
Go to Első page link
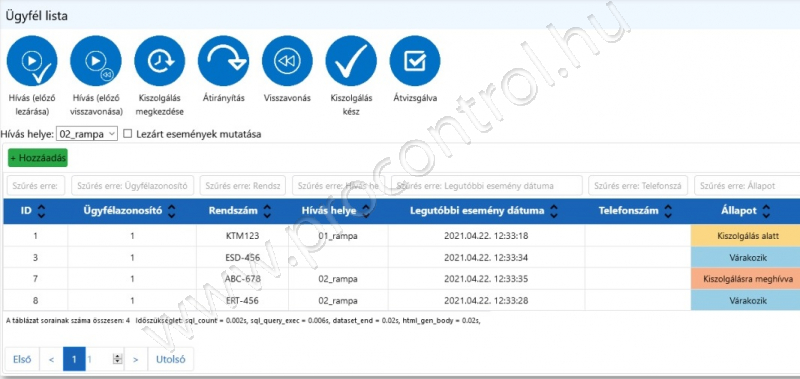[22, 360]
